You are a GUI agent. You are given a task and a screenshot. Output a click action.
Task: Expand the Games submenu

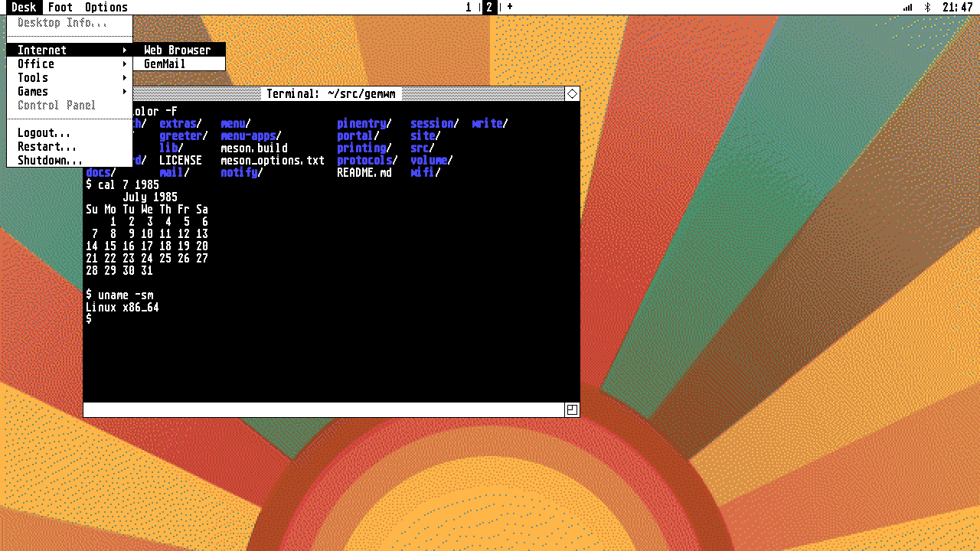[x=70, y=91]
